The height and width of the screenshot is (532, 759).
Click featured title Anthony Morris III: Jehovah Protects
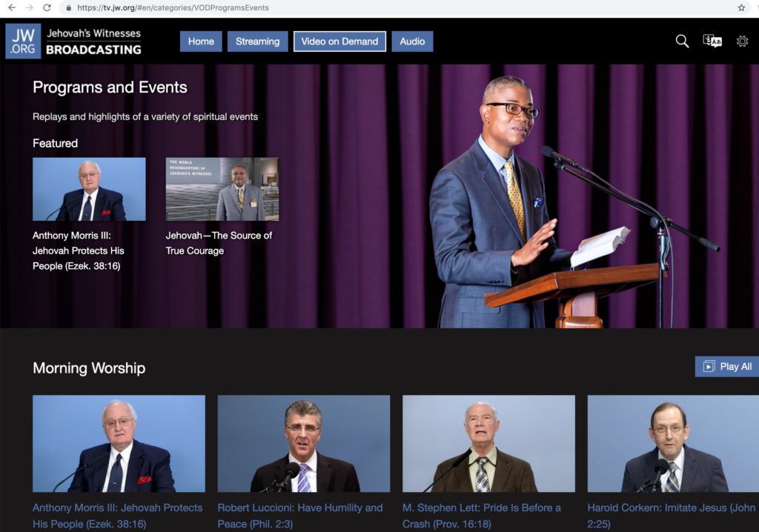coord(79,250)
